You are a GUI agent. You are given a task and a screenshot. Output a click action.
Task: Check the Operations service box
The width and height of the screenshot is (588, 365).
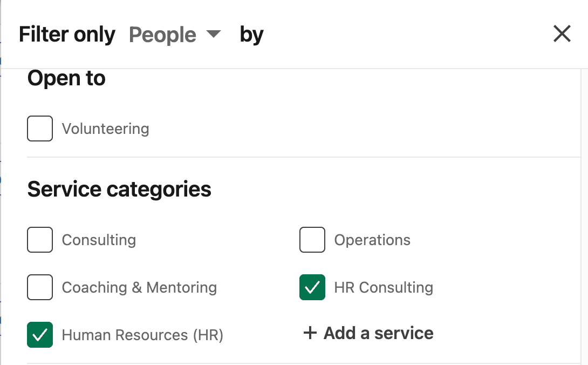click(312, 240)
